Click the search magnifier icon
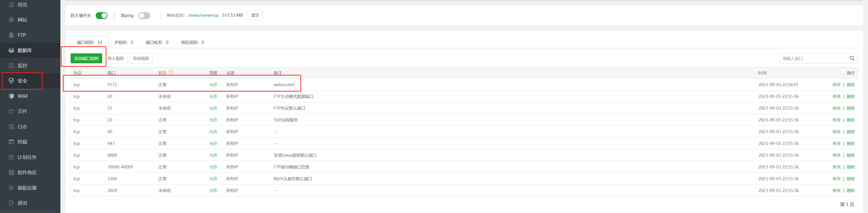 852,58
